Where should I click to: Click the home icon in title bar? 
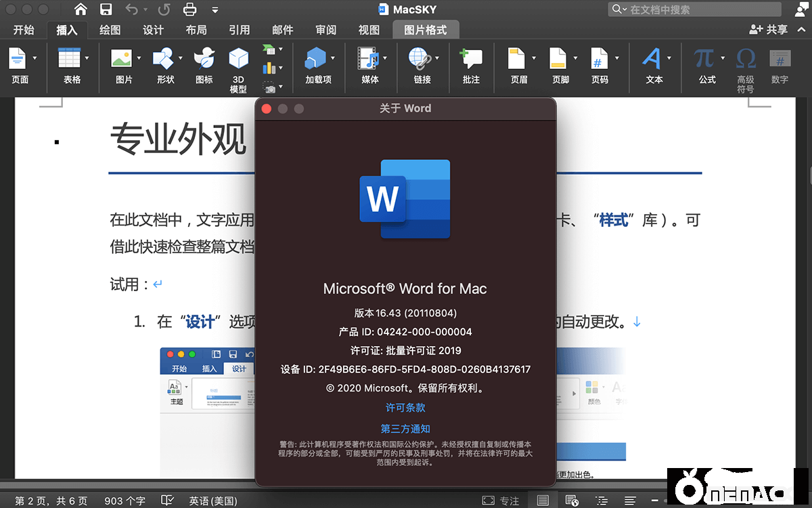click(x=81, y=9)
